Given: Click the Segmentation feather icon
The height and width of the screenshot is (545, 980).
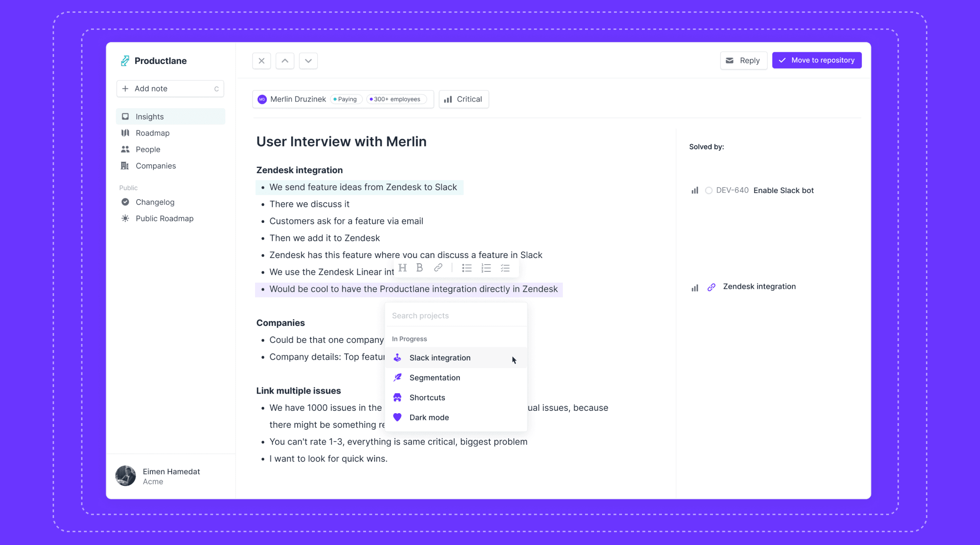Looking at the screenshot, I should pos(397,378).
